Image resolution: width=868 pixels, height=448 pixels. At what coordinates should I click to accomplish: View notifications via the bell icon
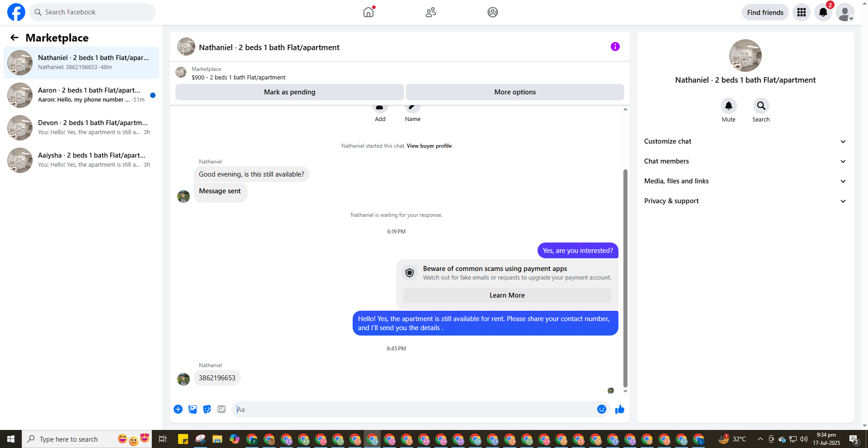pyautogui.click(x=823, y=12)
